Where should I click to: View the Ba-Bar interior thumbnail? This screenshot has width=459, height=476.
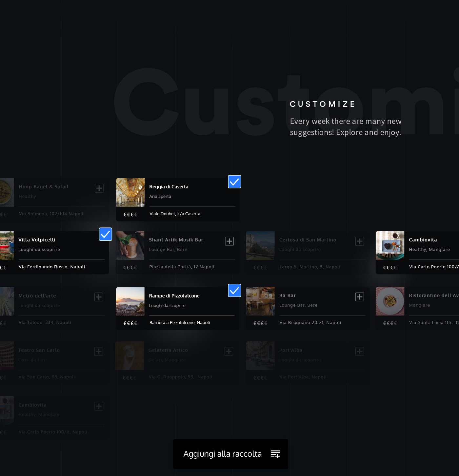click(x=260, y=301)
